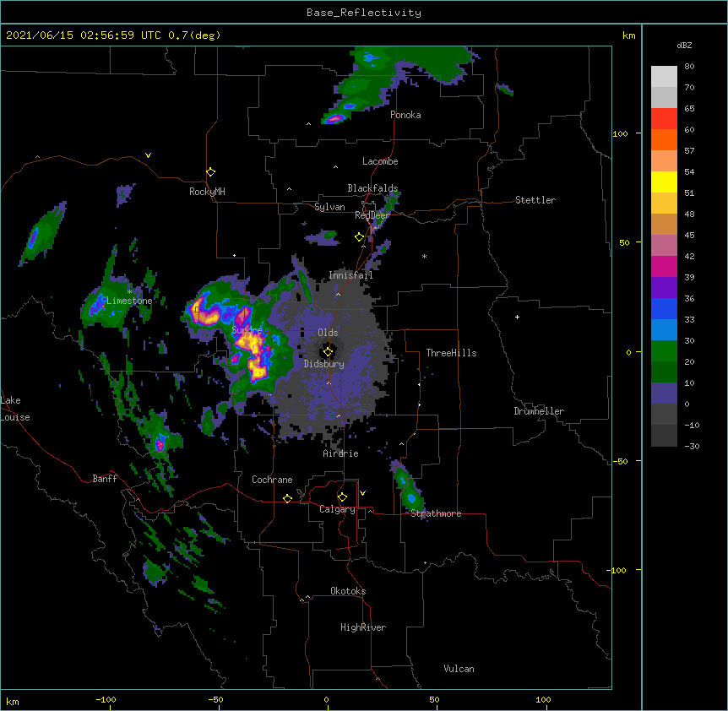Click the yellow V marker northwest of RockyMH

coord(148,155)
